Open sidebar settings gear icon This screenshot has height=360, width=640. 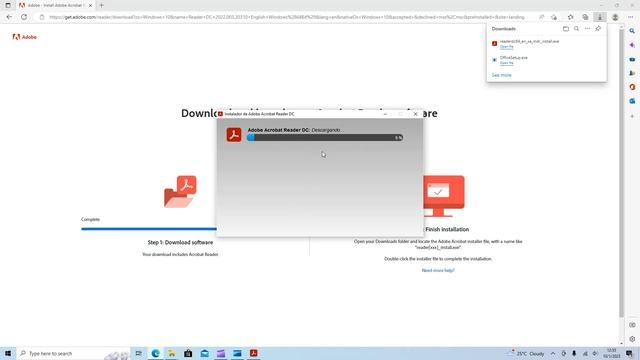click(x=632, y=339)
